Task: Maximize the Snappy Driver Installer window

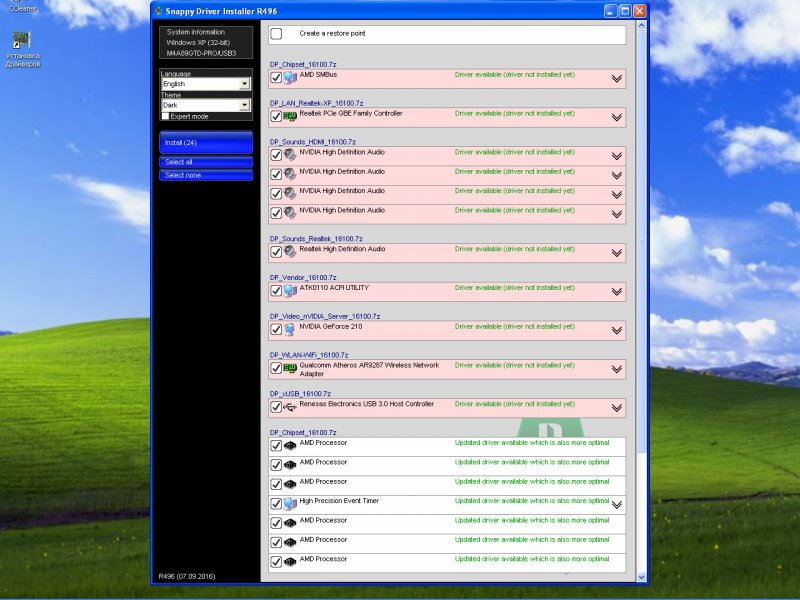Action: coord(625,11)
